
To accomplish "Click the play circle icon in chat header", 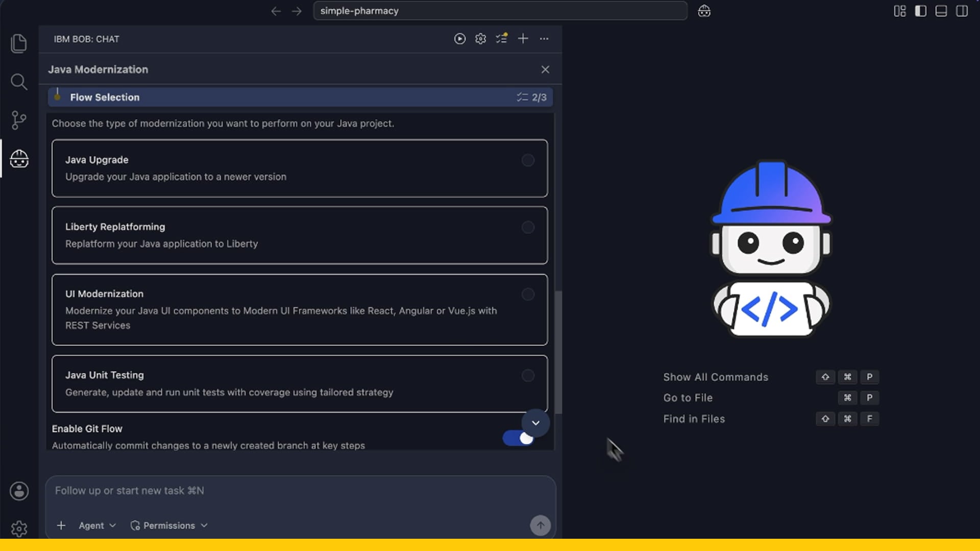I will coord(460,39).
